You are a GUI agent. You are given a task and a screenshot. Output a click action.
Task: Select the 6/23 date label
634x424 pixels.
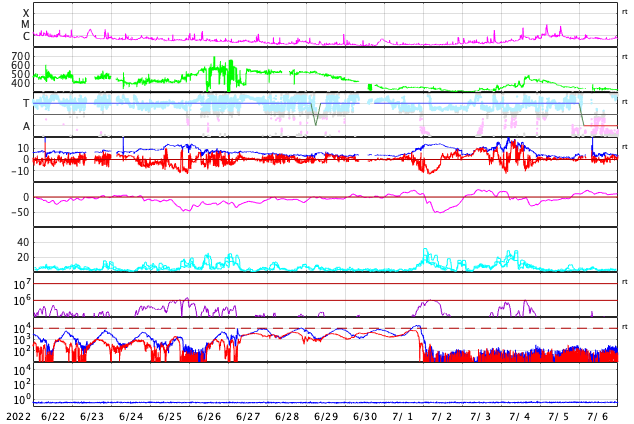[x=92, y=417]
